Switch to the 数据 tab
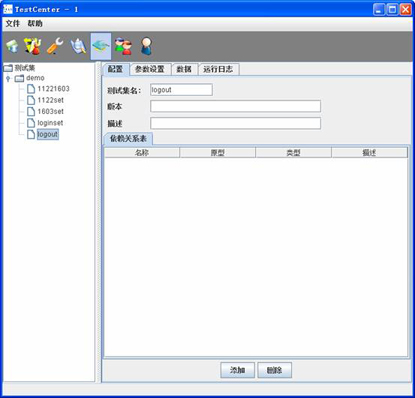415x398 pixels. tap(184, 69)
